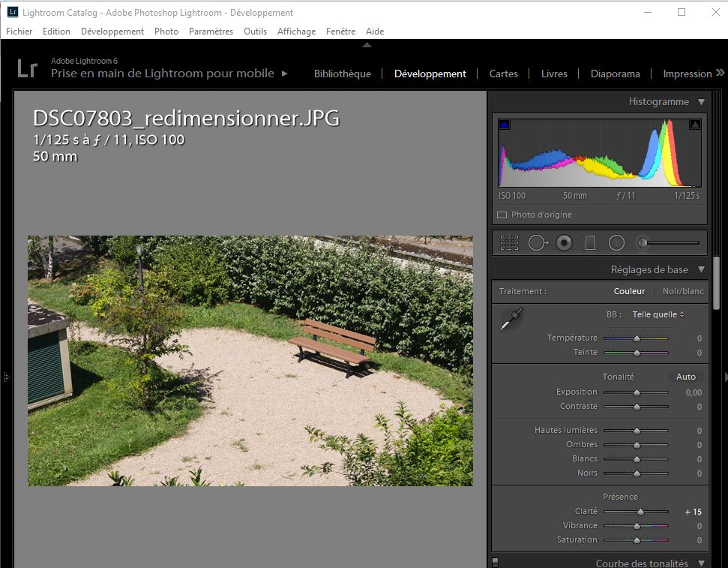Collapse the Réglages de base panel
Image resolution: width=728 pixels, height=568 pixels.
point(701,269)
